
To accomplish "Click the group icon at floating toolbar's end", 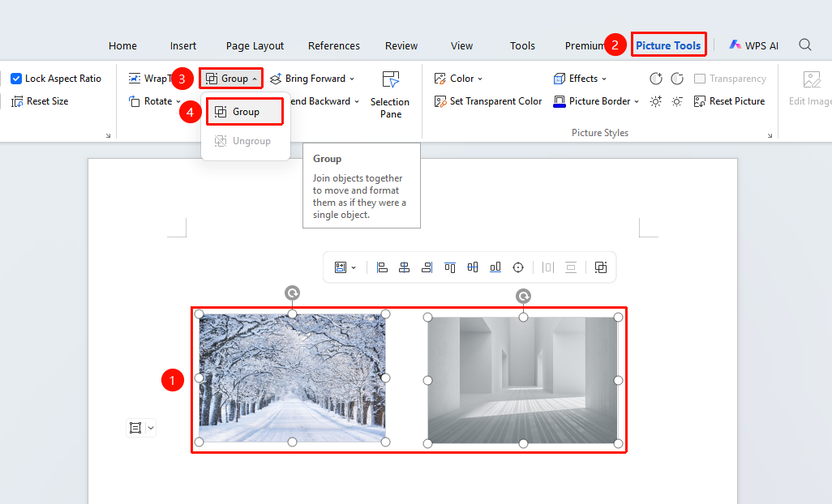I will point(601,267).
